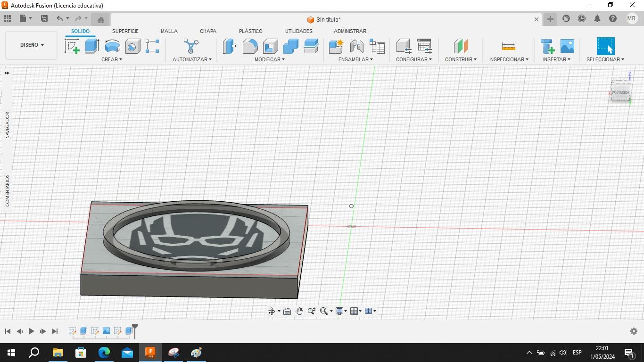Select the Press Pull tool
644x362 pixels.
[230, 46]
